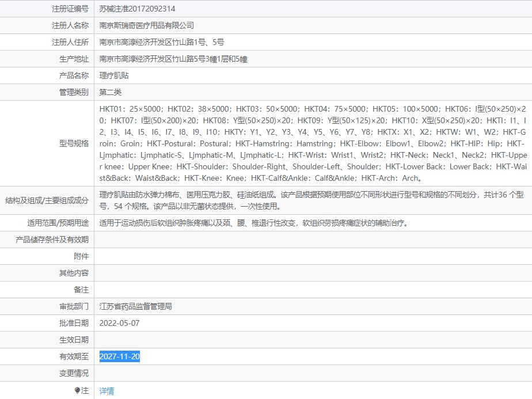
Task: Click the 有效期至 label
Action: pyautogui.click(x=74, y=356)
